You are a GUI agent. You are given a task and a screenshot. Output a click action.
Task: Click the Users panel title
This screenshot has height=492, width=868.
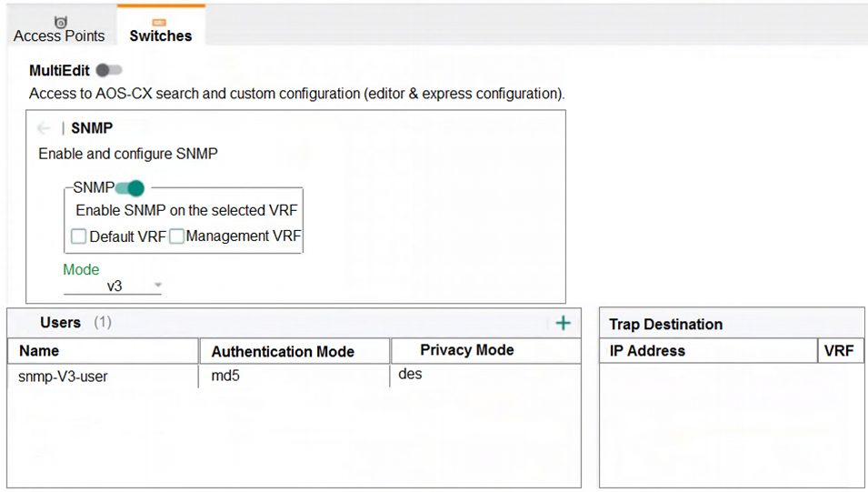click(x=60, y=323)
